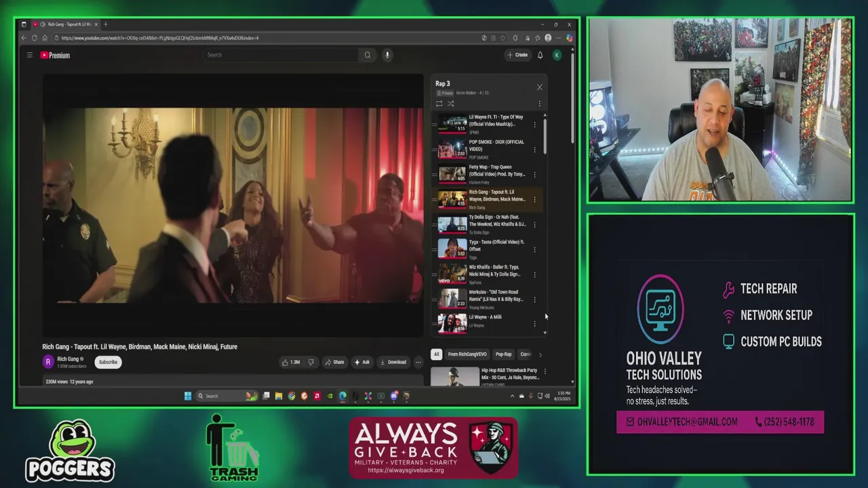
Task: Open browser home page icon
Action: click(45, 38)
